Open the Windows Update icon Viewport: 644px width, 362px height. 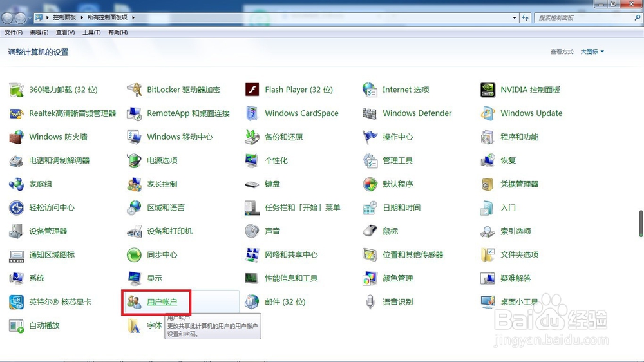[x=488, y=113]
